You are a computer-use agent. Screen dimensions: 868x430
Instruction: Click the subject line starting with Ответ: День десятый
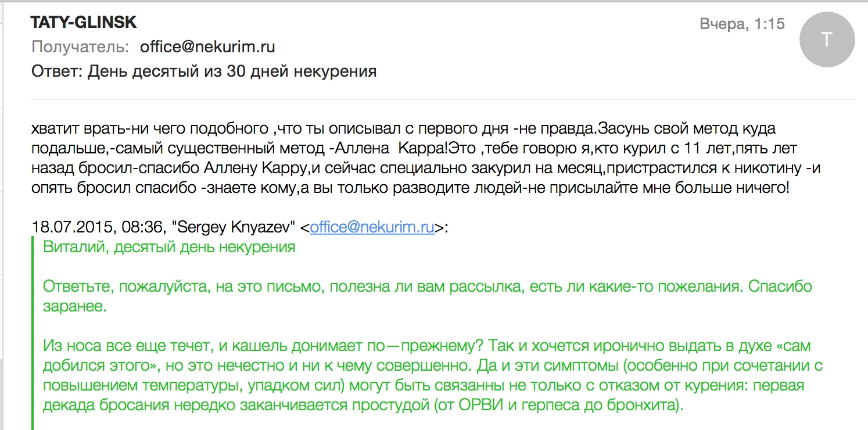203,71
